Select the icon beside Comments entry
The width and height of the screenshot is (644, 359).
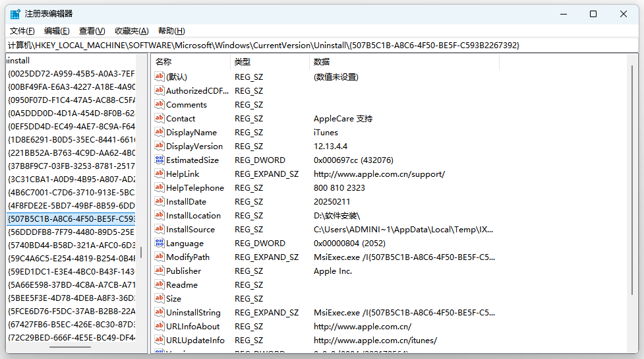tap(160, 104)
